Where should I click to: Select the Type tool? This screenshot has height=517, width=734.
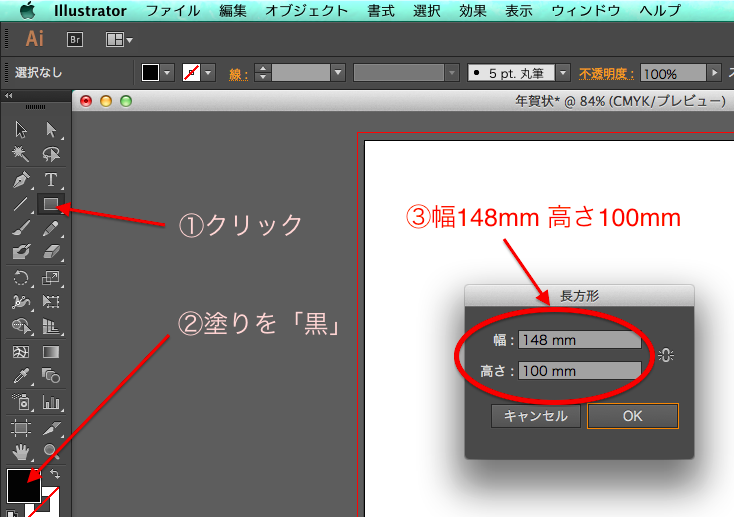pos(51,180)
